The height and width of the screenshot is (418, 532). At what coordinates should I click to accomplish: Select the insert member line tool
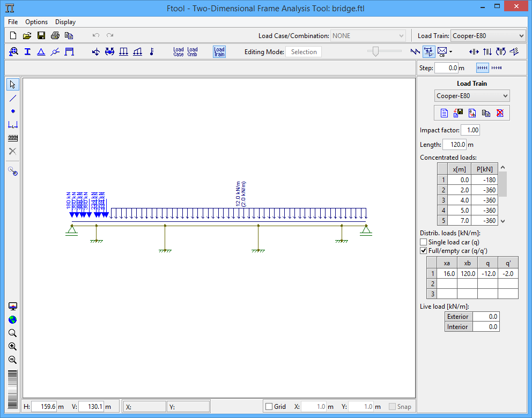click(12, 98)
